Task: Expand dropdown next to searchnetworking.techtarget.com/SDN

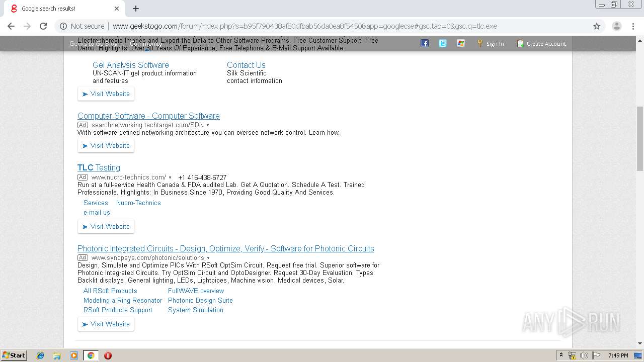Action: pyautogui.click(x=208, y=125)
